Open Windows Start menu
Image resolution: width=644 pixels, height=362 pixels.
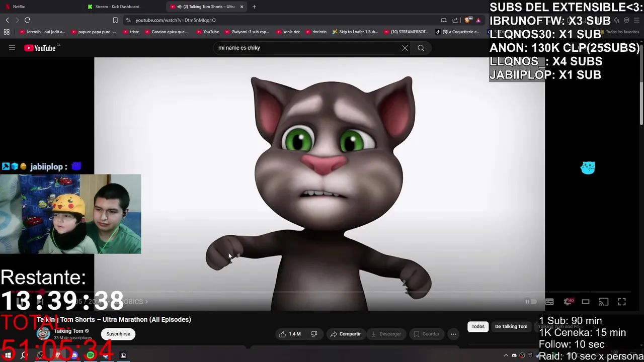pyautogui.click(x=8, y=355)
